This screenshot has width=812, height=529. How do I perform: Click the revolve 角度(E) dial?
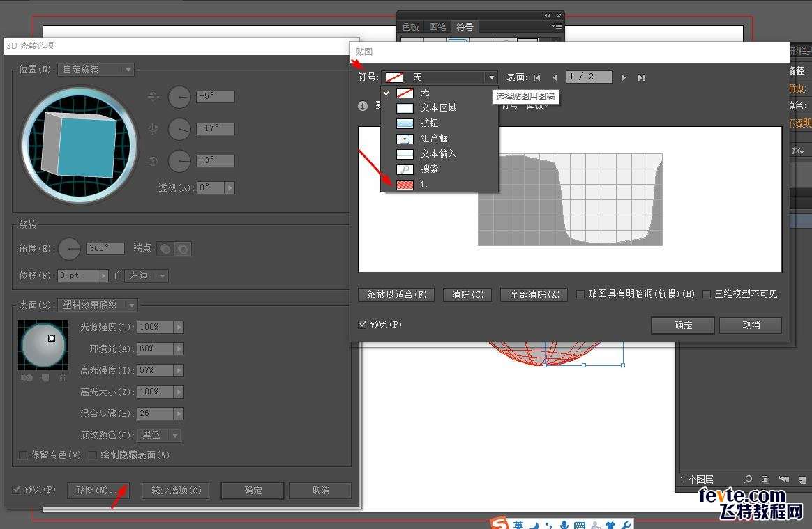tap(69, 249)
